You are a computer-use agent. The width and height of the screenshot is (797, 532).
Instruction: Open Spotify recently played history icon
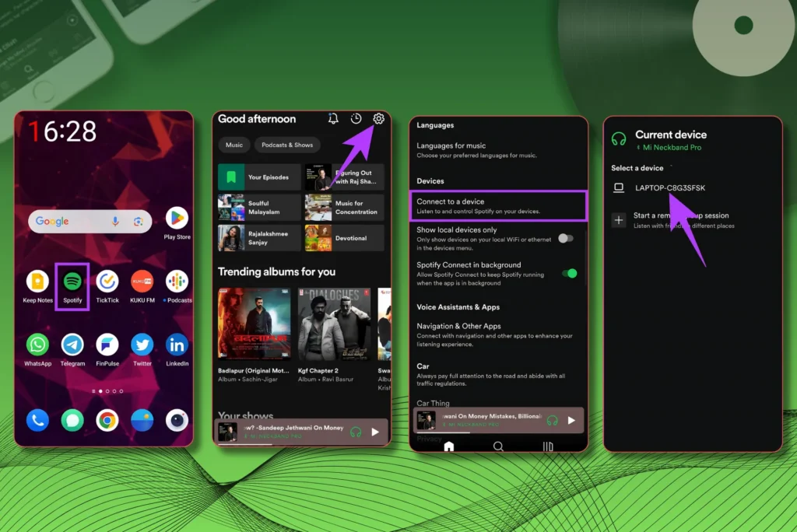tap(356, 119)
